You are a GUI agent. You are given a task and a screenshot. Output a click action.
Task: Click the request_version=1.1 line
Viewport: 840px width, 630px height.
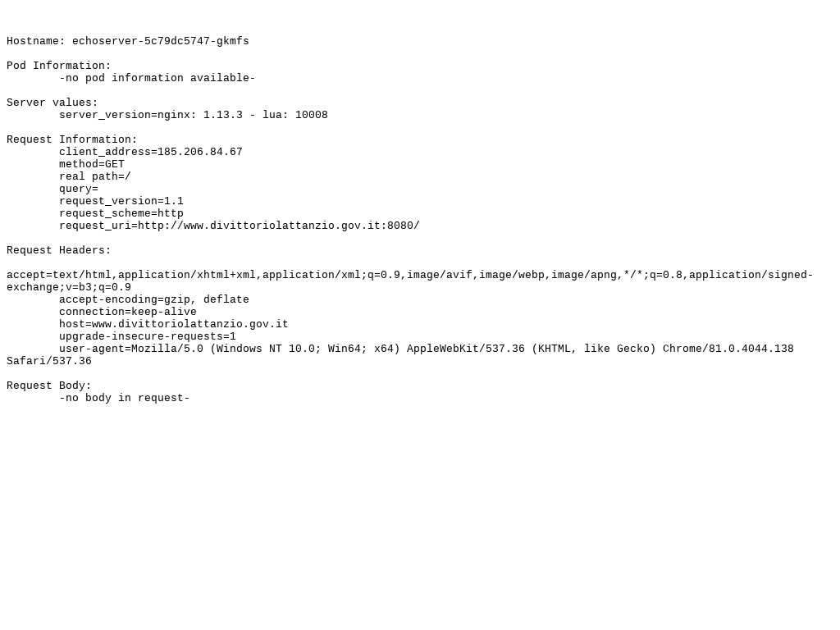point(121,202)
